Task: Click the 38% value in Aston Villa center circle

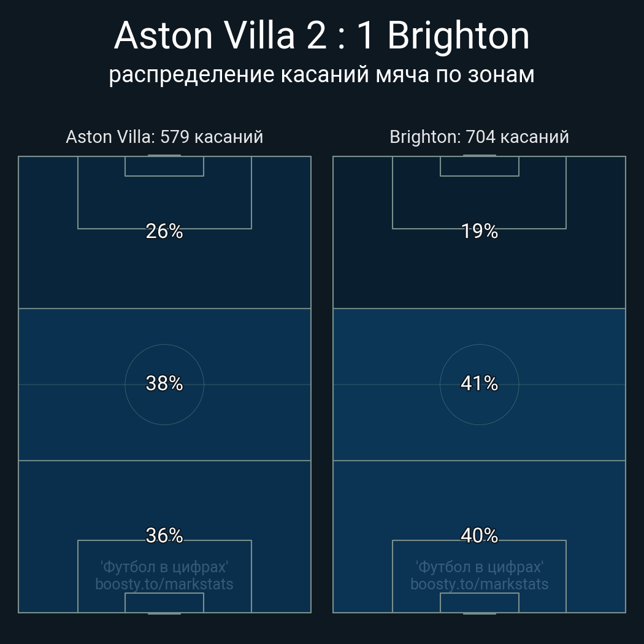Action: [x=164, y=383]
